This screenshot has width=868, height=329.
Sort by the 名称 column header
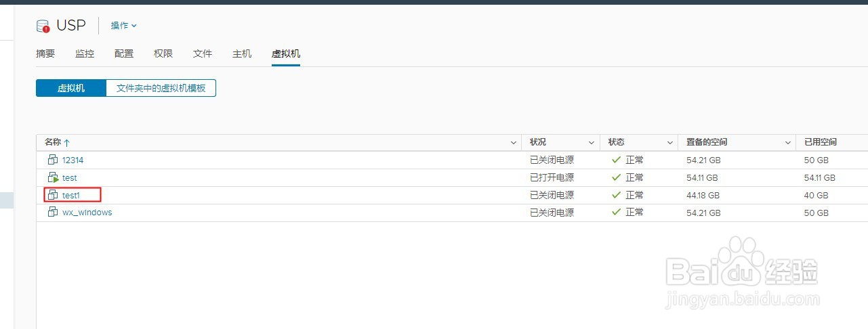point(53,142)
